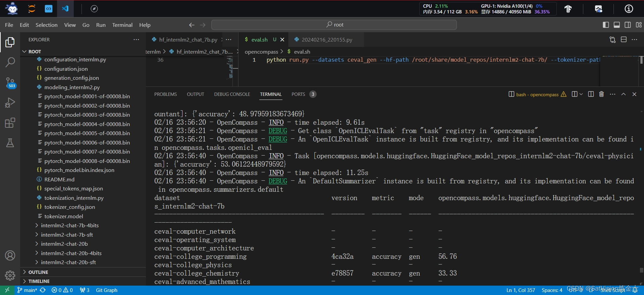Open terminal panel more actions ellipsis
The height and width of the screenshot is (295, 644).
(x=612, y=94)
